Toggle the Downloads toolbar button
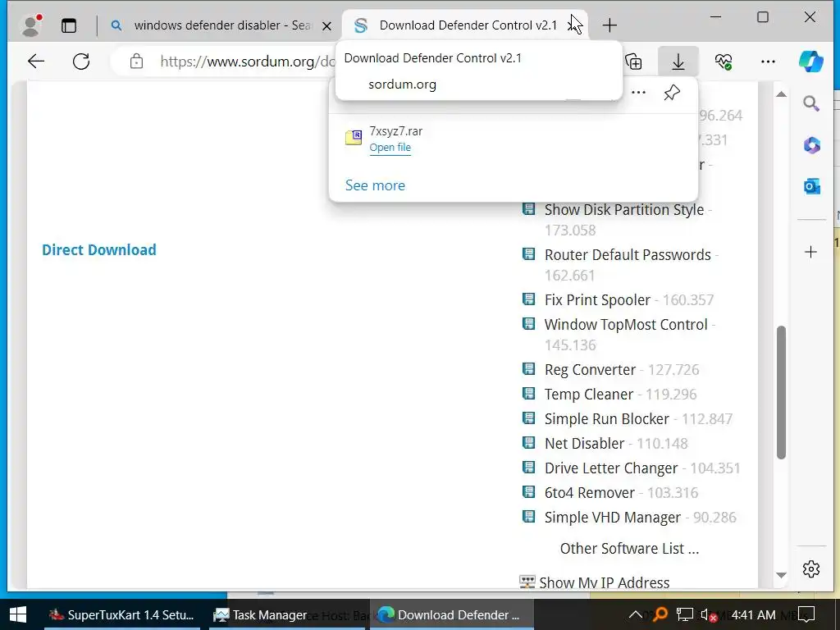 [678, 62]
